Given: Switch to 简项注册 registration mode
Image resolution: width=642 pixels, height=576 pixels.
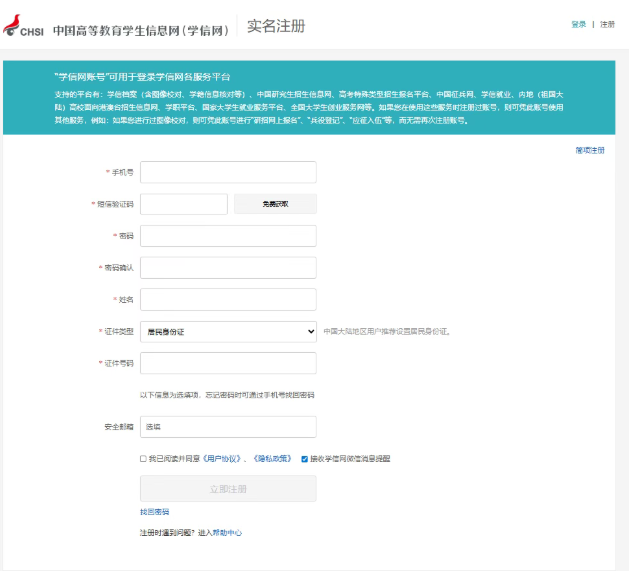Looking at the screenshot, I should point(589,150).
